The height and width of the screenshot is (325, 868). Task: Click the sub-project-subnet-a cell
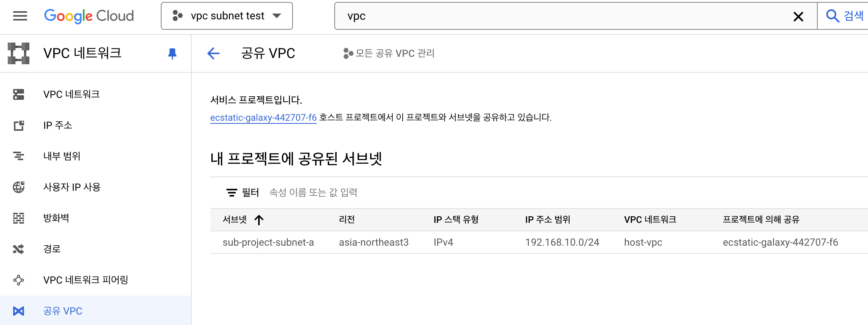point(268,243)
